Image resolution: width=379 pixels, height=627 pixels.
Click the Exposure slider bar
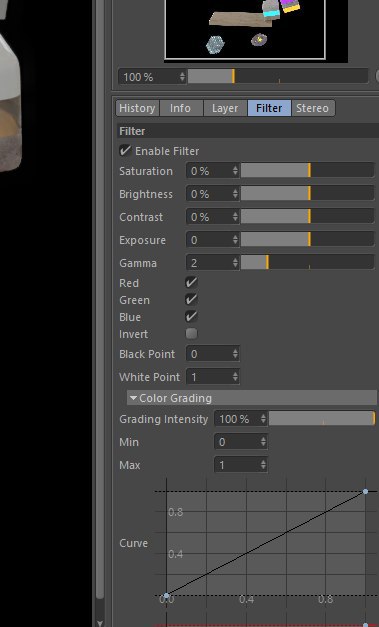(307, 240)
